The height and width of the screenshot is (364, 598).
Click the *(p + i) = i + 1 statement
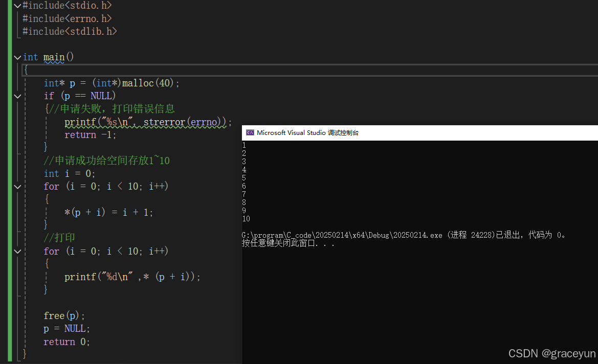(108, 212)
